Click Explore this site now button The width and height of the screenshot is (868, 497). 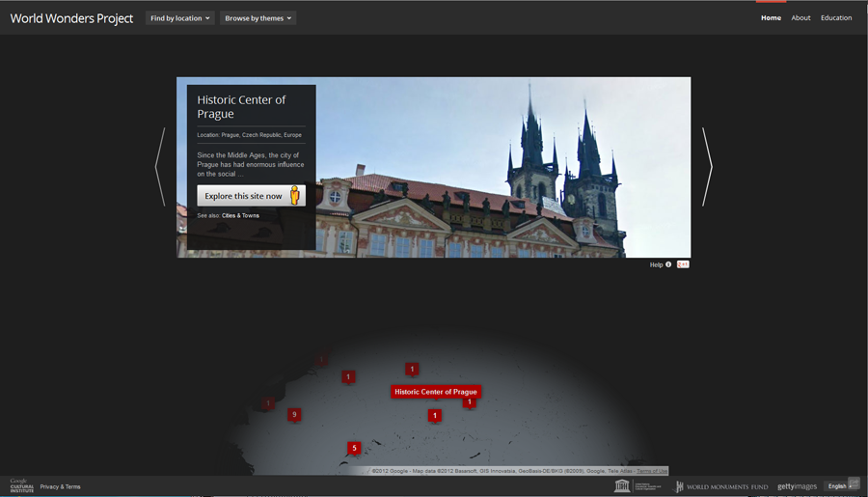click(252, 196)
